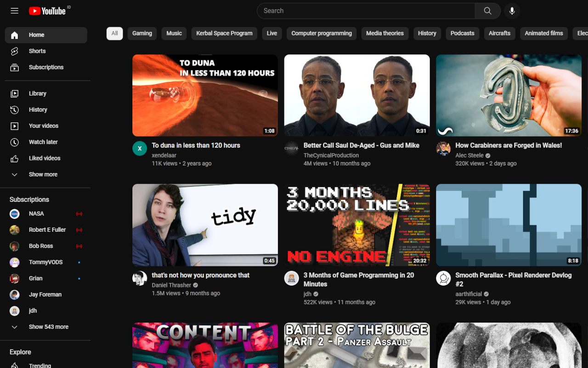Expand sidebar with Show more
588x368 pixels.
(x=46, y=174)
